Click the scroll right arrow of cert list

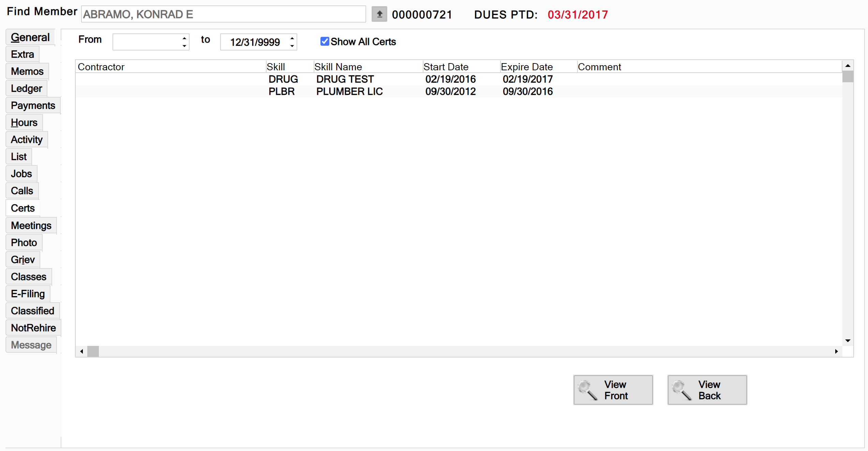coord(836,351)
